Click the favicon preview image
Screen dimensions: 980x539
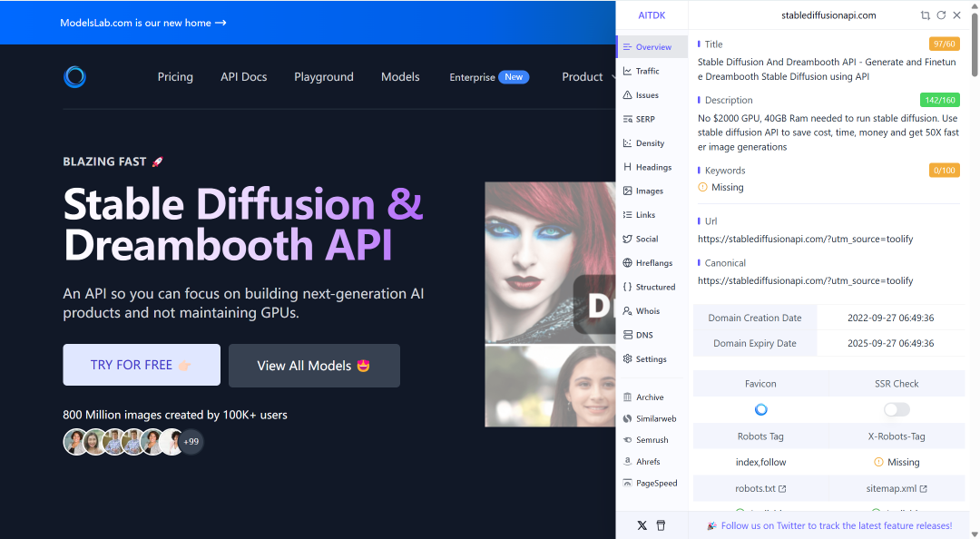point(760,409)
